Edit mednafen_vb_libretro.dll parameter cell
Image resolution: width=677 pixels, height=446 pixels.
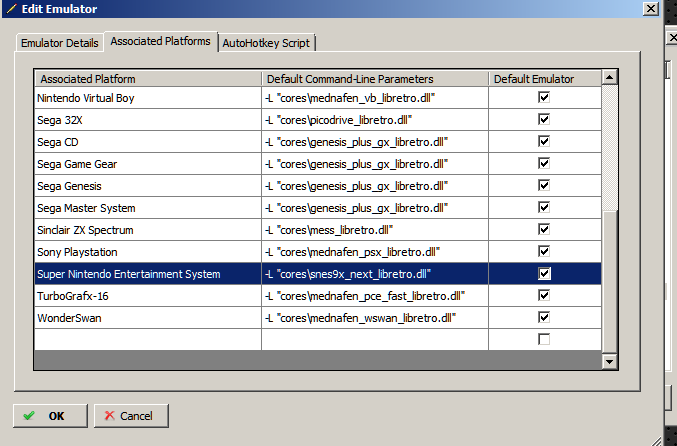(x=375, y=98)
